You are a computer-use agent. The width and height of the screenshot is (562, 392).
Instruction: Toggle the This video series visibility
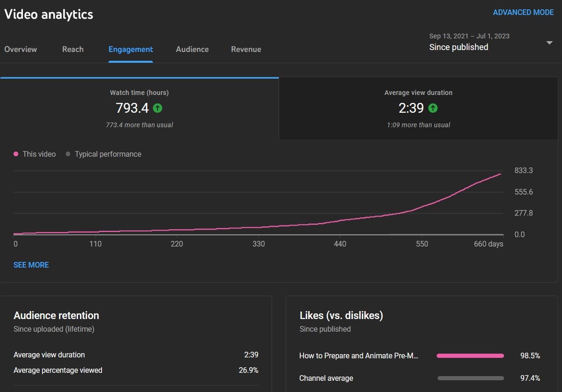[35, 154]
